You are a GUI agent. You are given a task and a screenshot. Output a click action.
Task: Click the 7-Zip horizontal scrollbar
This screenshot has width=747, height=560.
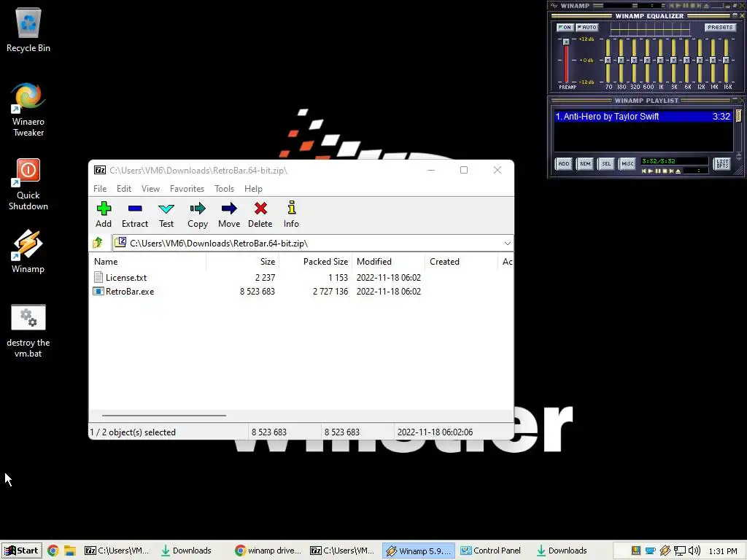(163, 415)
